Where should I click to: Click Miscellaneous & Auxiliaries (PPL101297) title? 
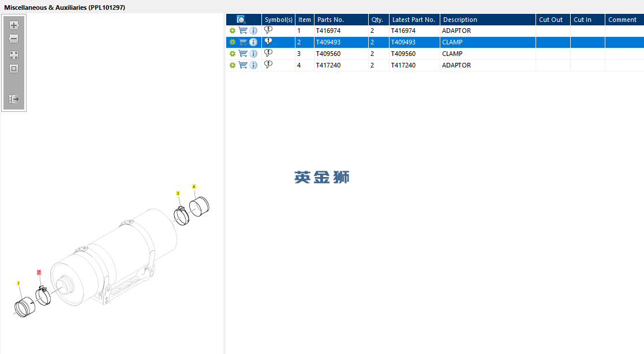pos(65,7)
